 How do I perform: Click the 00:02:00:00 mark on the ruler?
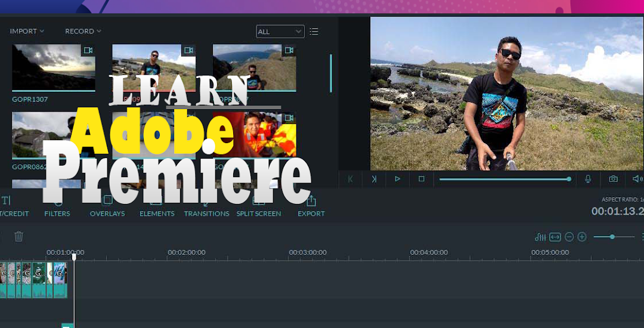point(187,252)
